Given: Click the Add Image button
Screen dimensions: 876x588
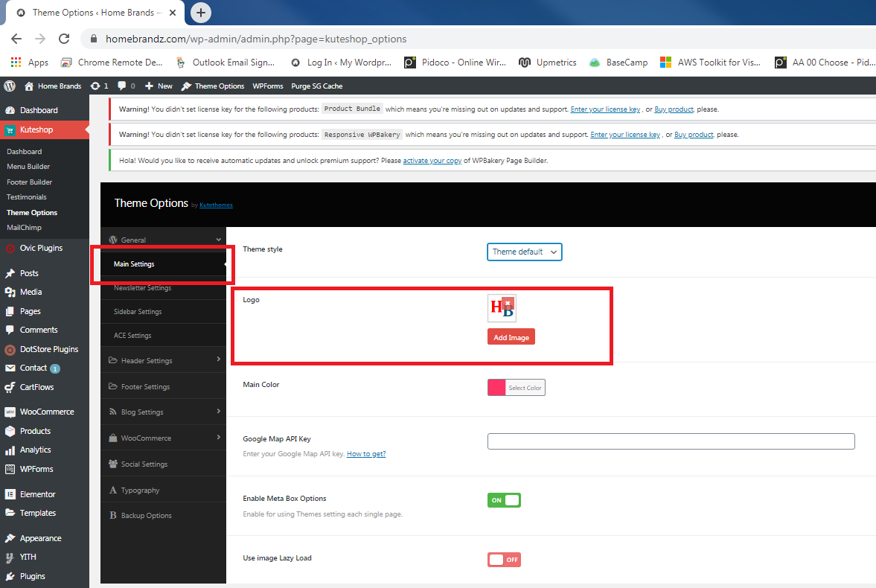Looking at the screenshot, I should [511, 337].
